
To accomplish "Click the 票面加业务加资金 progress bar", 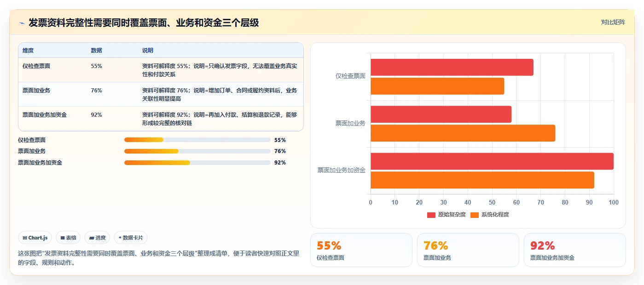I will (x=197, y=162).
